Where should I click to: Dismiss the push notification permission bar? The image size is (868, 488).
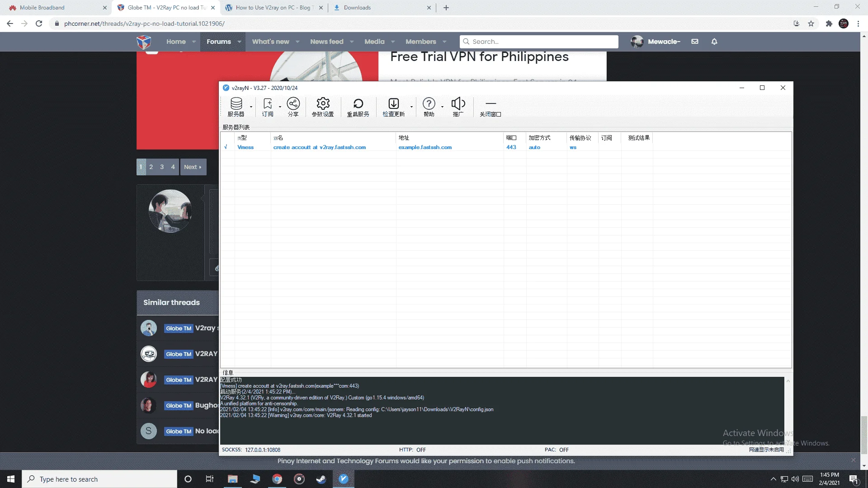click(x=853, y=460)
